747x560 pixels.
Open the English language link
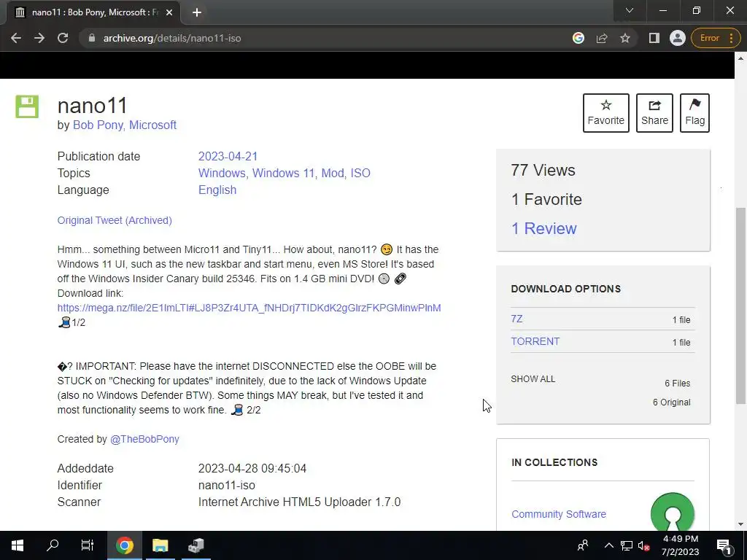point(217,190)
